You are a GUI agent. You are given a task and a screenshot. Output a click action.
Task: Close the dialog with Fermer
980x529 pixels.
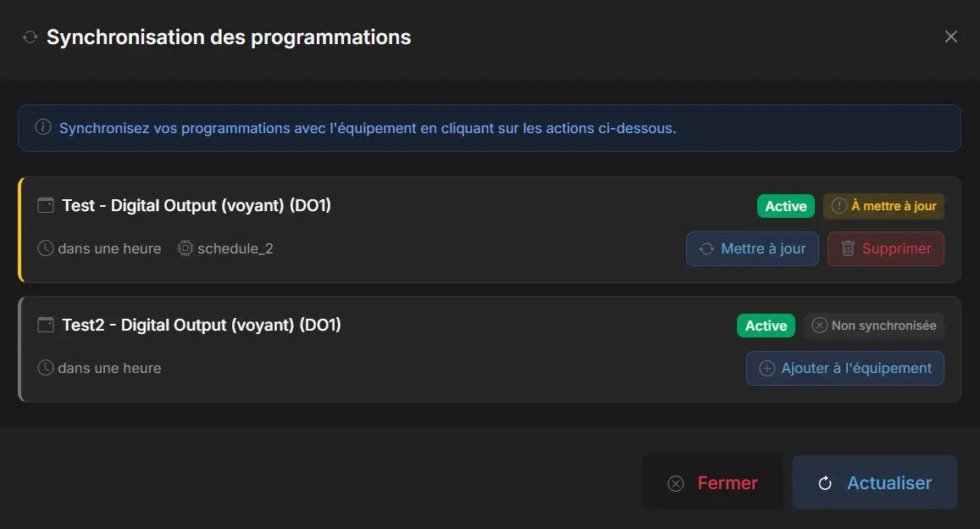712,482
